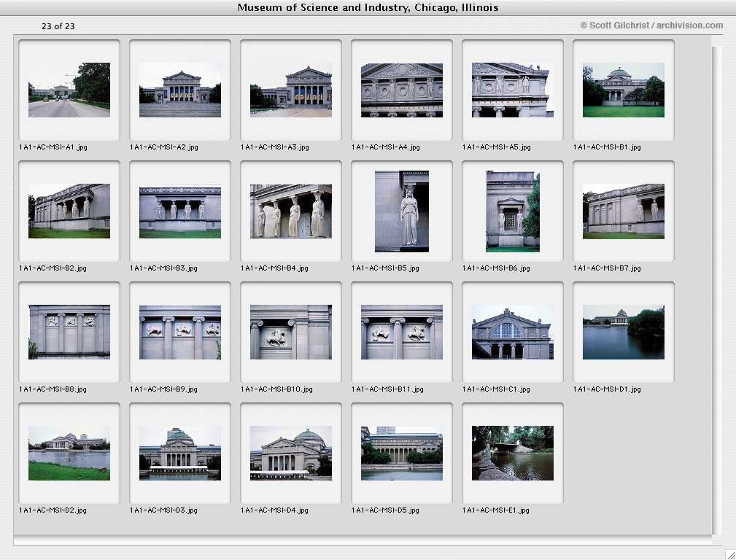736x560 pixels.
Task: Open caryatid porch thumbnail 1A1-AC-MSI-B3
Action: coord(179,212)
